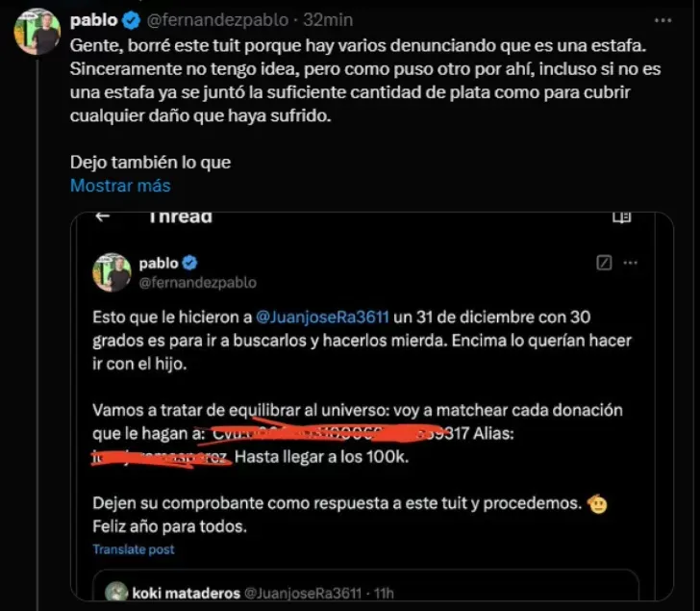Click koki mataderos' small avatar
The width and height of the screenshot is (700, 611).
(117, 593)
